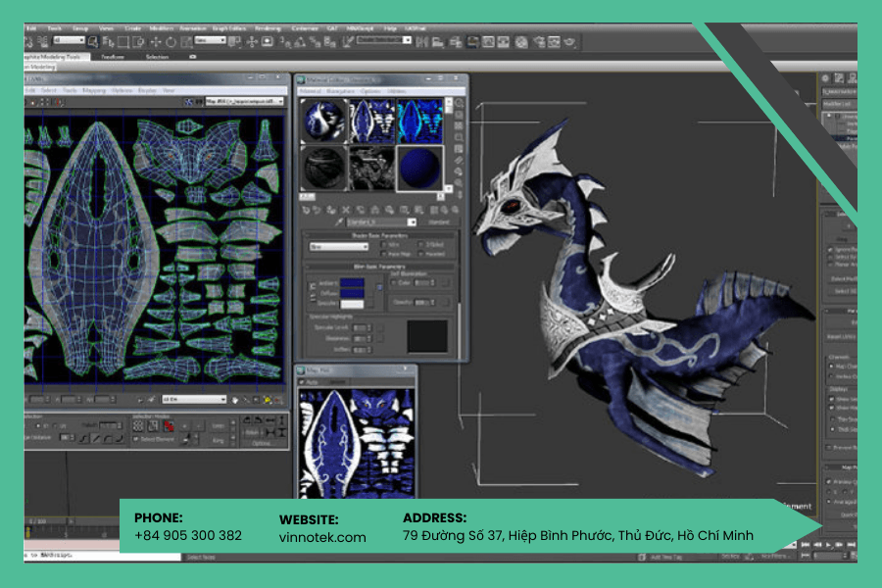The height and width of the screenshot is (588, 882).
Task: Click the go-to-end playback button
Action: point(851,544)
